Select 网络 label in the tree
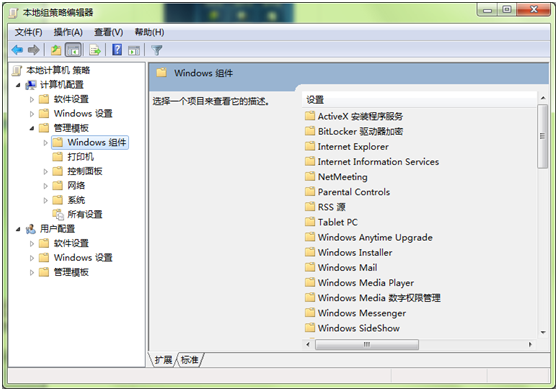The width and height of the screenshot is (558, 391). click(76, 185)
